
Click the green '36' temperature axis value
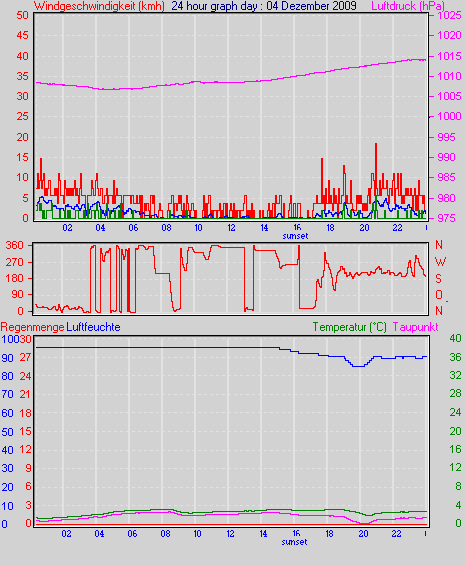point(455,357)
